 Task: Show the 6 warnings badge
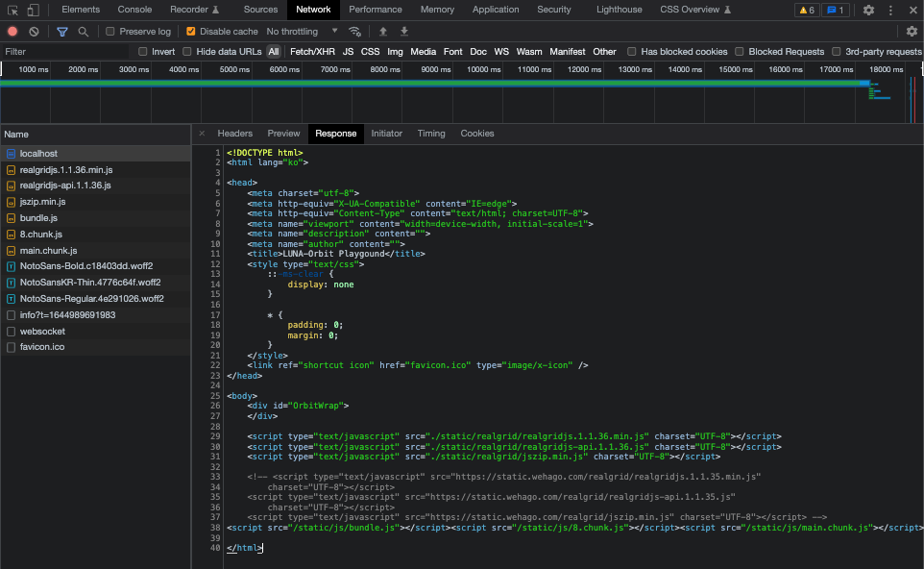tap(807, 10)
